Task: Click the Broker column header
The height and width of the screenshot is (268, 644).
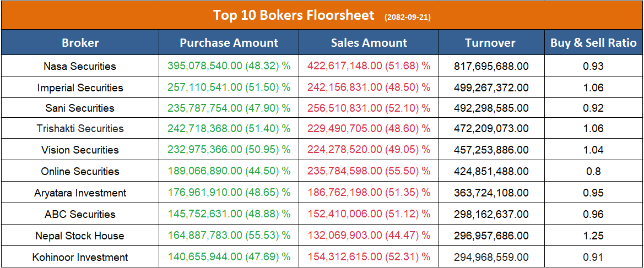Action: click(x=80, y=42)
